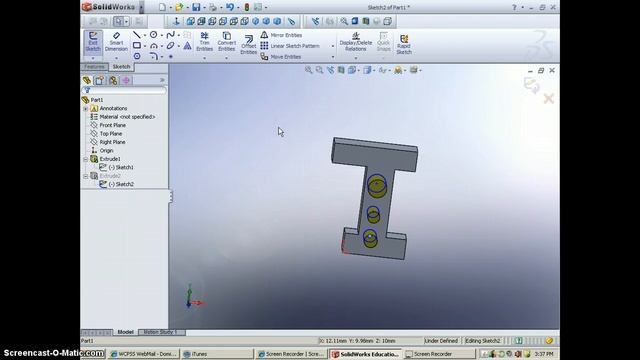Select the Point sketch tool
The image size is (640, 360).
[171, 56]
